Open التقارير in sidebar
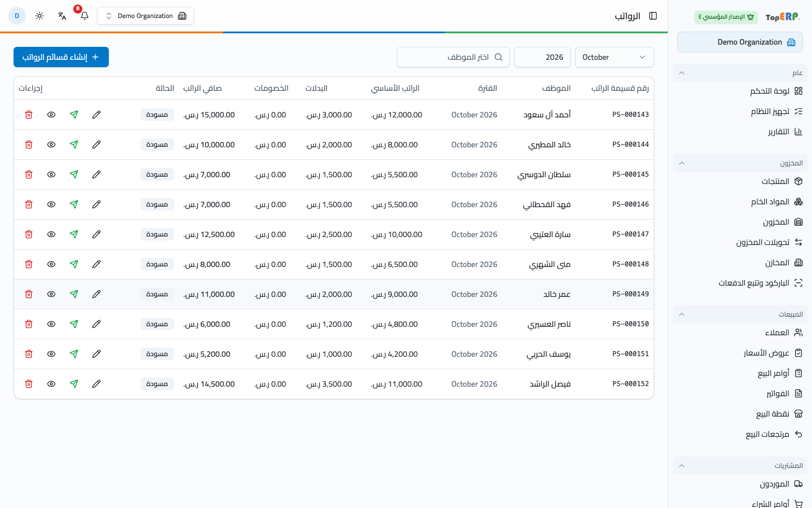This screenshot has width=812, height=508. 785,132
